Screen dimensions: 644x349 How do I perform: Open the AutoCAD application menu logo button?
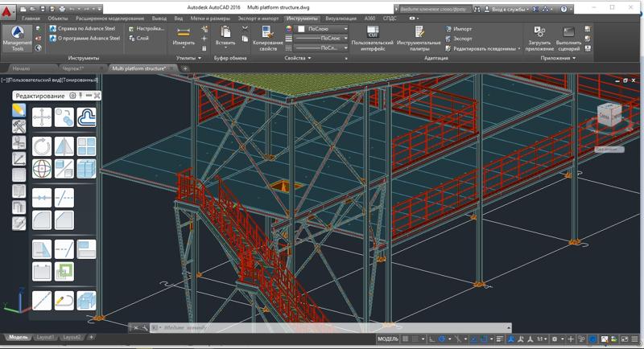[8, 12]
